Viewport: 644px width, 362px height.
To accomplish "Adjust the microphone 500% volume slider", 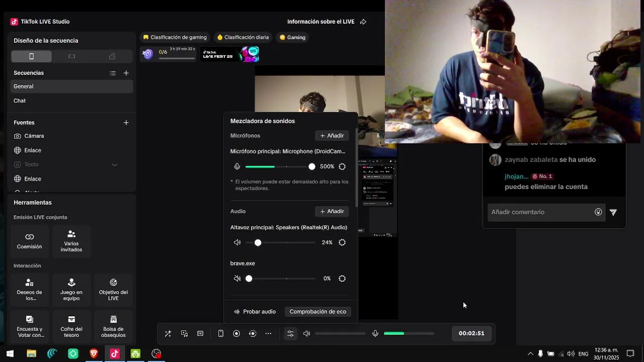I will (x=280, y=166).
